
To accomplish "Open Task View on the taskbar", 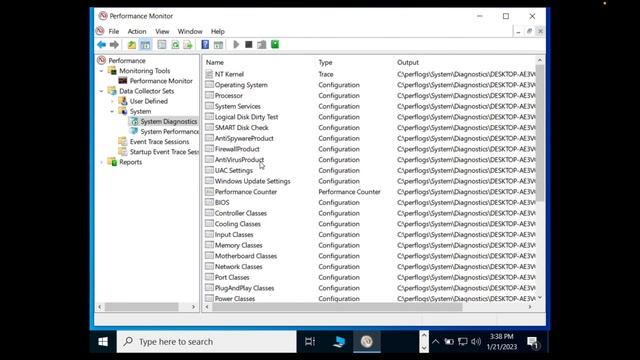I will [x=310, y=341].
